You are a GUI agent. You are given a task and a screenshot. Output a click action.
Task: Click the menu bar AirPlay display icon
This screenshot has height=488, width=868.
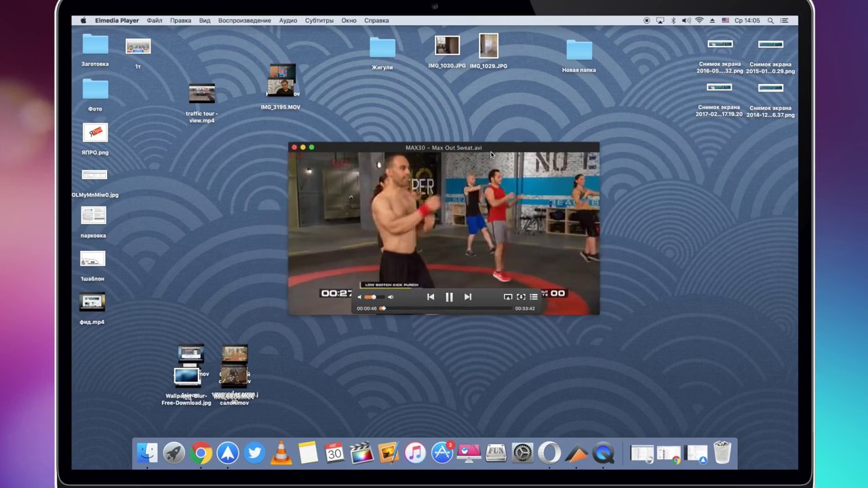(660, 20)
